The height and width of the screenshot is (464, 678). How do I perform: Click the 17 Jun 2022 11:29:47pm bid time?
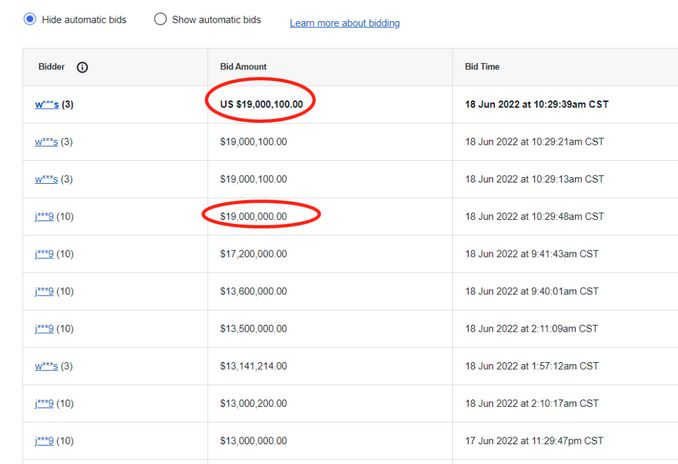534,441
